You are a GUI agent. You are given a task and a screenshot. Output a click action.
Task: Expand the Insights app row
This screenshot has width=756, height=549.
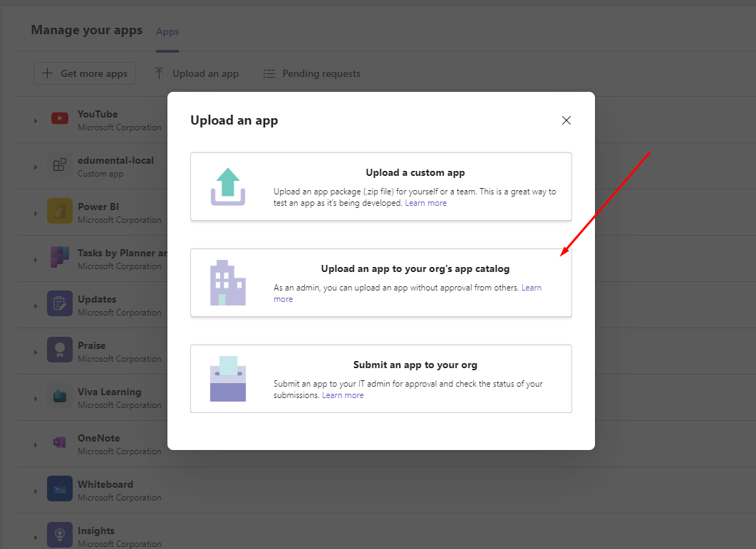tap(35, 537)
